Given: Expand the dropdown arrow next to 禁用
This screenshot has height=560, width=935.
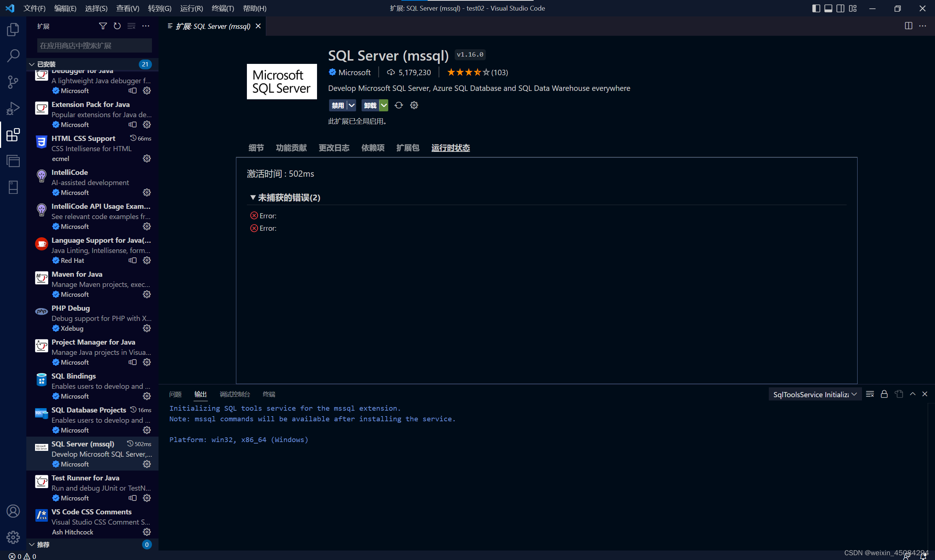Looking at the screenshot, I should 352,105.
